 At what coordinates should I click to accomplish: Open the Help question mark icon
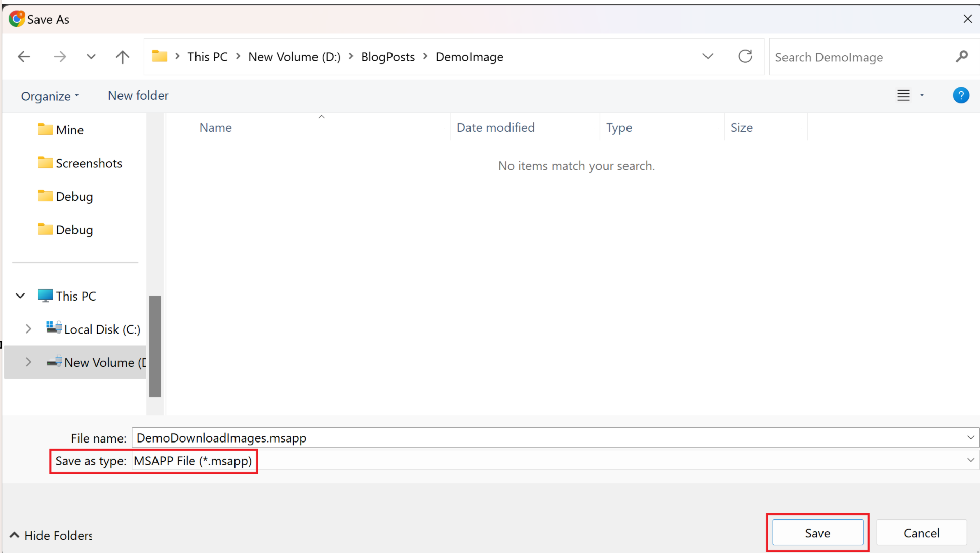click(960, 95)
